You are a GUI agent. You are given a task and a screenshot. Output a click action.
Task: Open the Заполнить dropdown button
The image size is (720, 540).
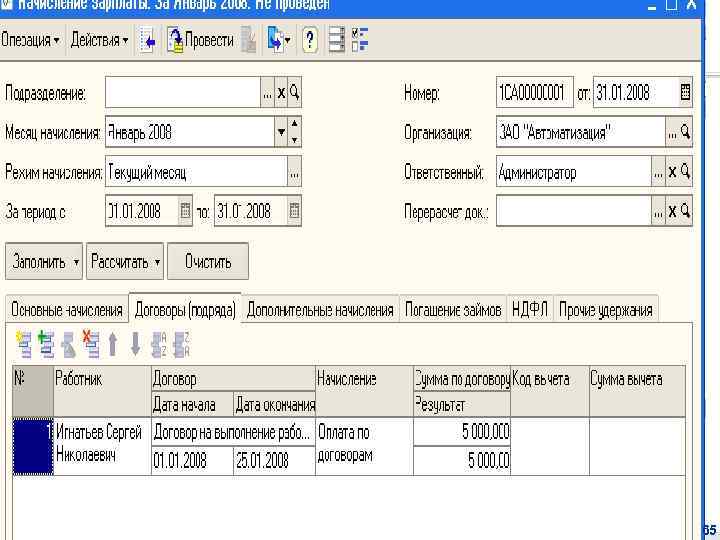[44, 262]
